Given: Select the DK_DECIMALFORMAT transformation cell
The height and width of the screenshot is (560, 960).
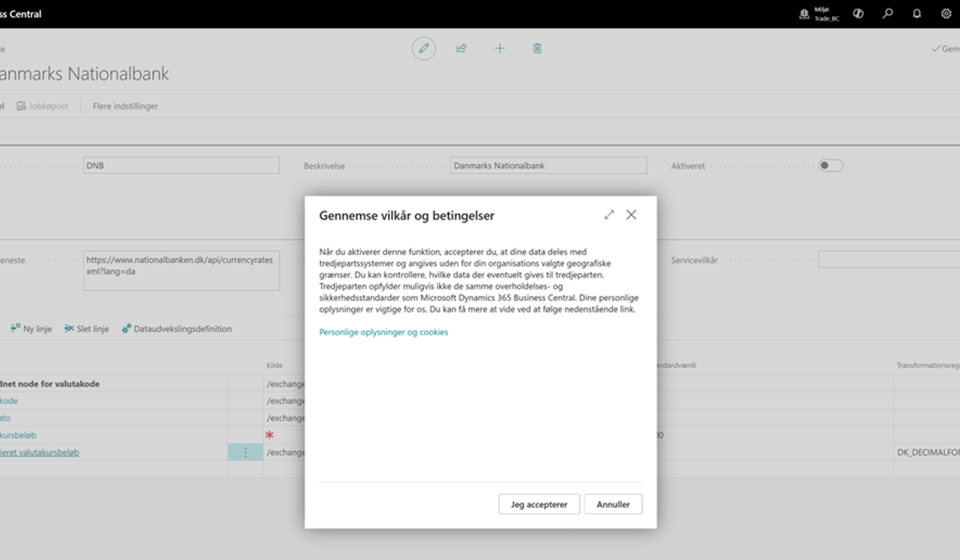Looking at the screenshot, I should pyautogui.click(x=928, y=452).
